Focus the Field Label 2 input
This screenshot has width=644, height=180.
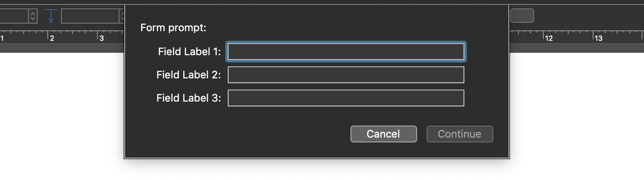tap(346, 75)
